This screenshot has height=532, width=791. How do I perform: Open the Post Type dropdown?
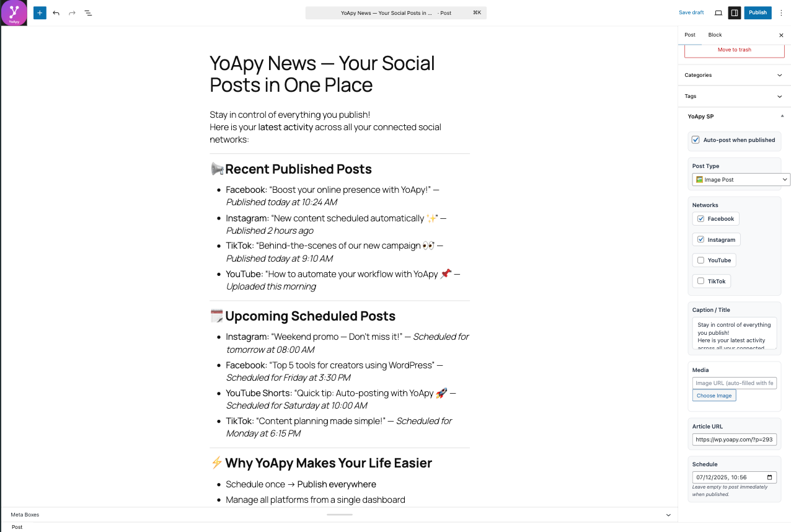coord(741,179)
